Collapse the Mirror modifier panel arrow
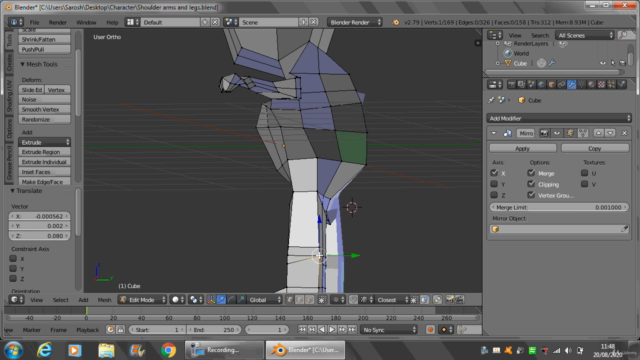Image resolution: width=640 pixels, height=360 pixels. pos(494,133)
